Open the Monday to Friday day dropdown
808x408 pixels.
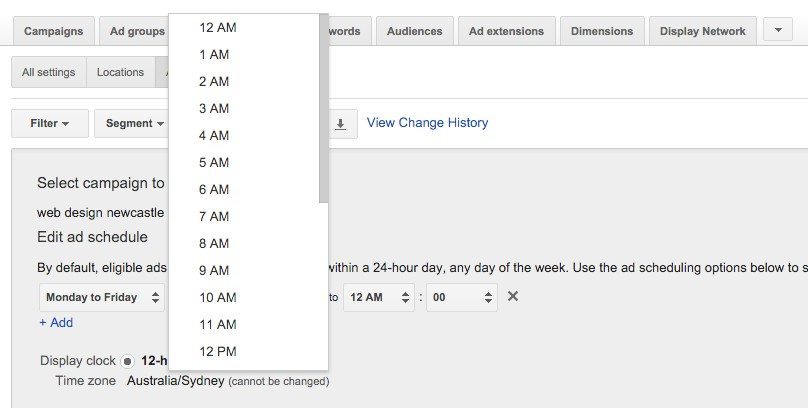pos(102,297)
